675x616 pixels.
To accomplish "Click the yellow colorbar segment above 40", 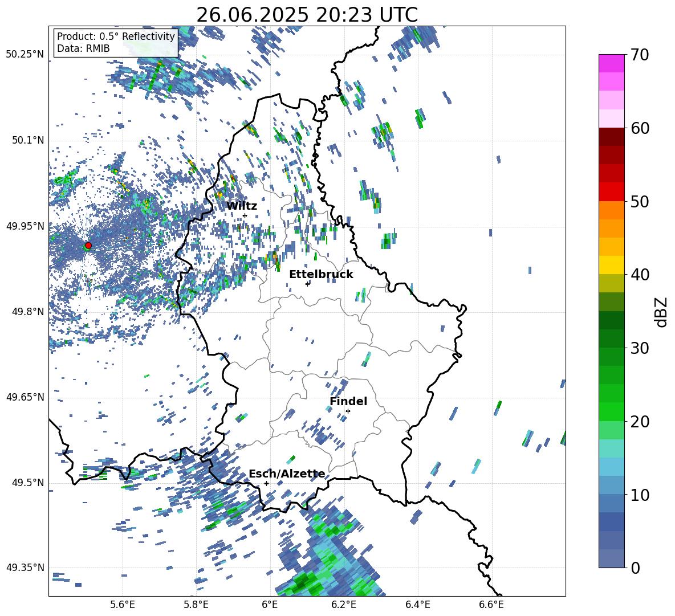I will [x=611, y=265].
